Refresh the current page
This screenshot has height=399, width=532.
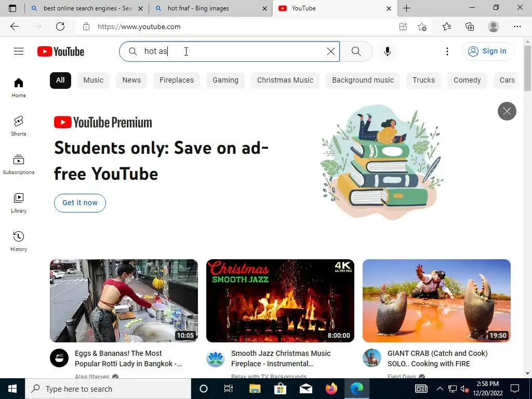click(x=60, y=26)
